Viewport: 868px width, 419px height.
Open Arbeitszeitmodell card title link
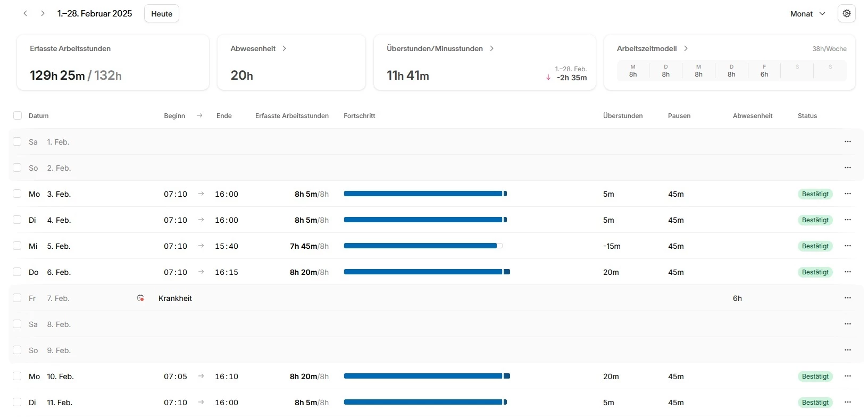pyautogui.click(x=647, y=48)
